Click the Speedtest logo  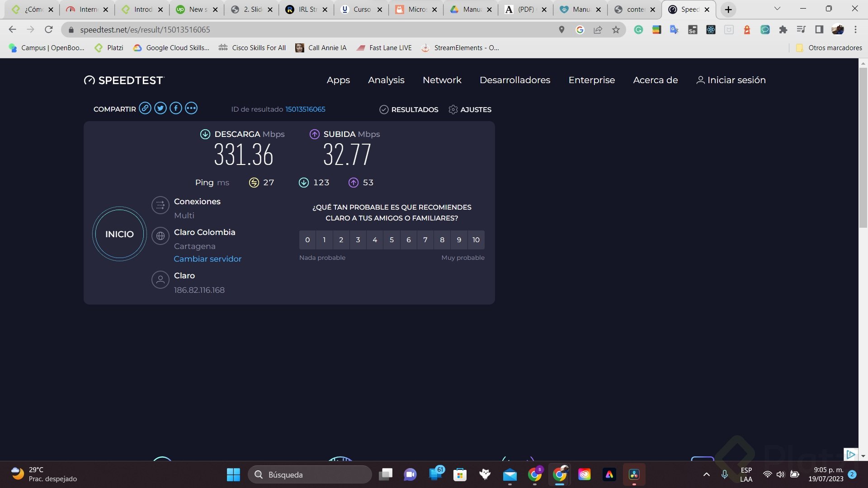pyautogui.click(x=123, y=80)
